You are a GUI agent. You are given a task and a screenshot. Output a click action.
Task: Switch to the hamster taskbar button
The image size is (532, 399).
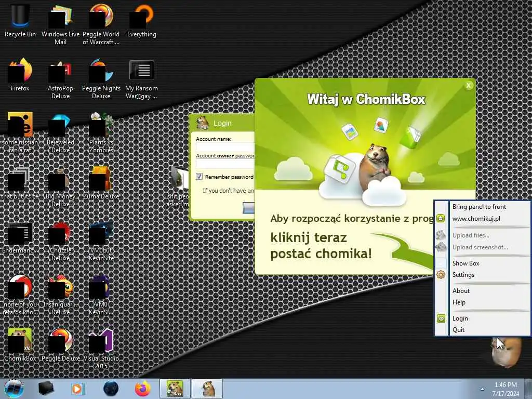208,389
